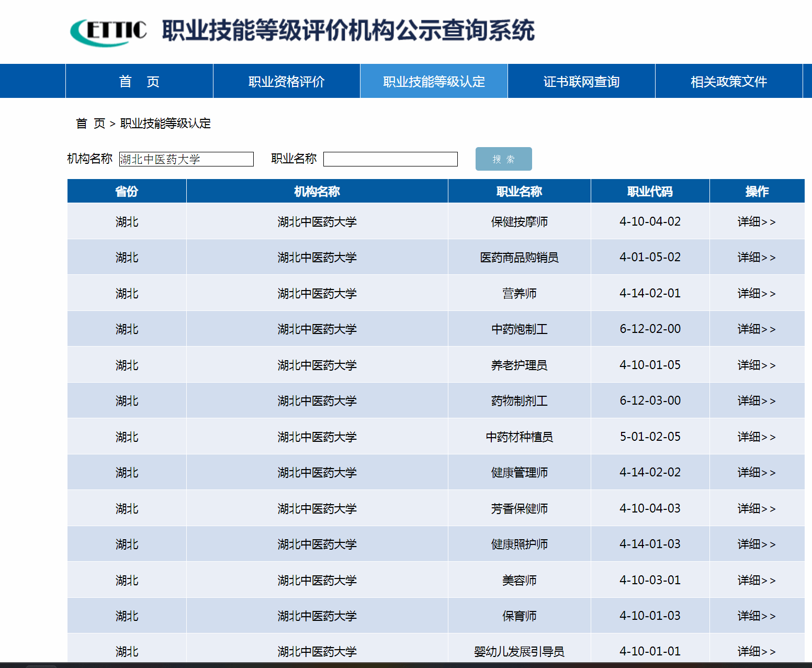
Task: Select the 保育师 occupation cell
Action: coord(520,616)
